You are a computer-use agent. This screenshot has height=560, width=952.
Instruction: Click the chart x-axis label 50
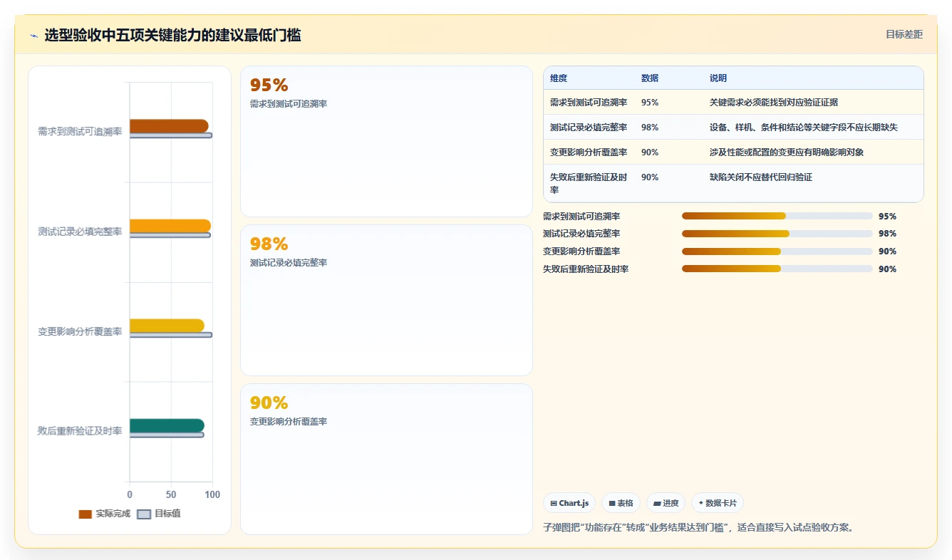point(171,494)
